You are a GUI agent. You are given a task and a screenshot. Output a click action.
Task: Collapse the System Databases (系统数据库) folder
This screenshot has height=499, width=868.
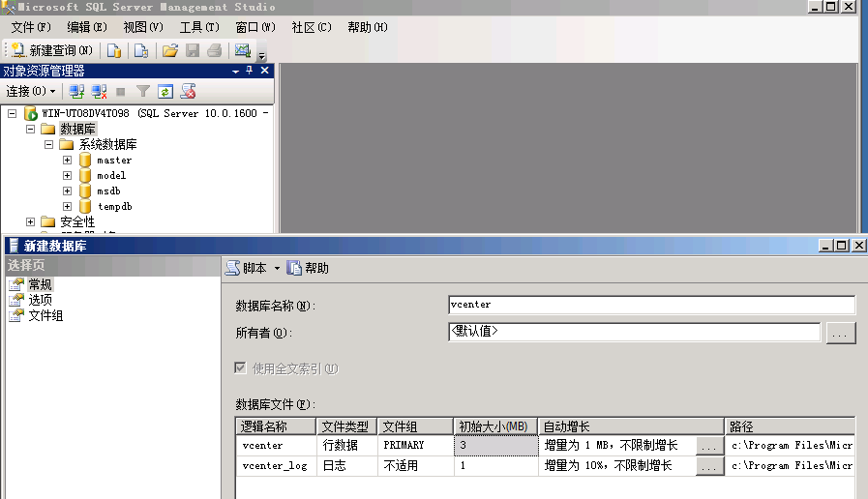[x=48, y=144]
